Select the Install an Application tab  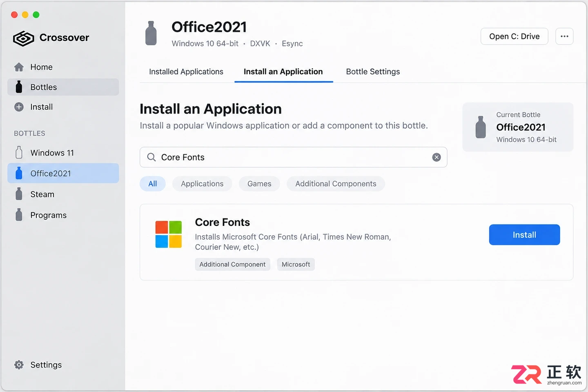click(283, 71)
